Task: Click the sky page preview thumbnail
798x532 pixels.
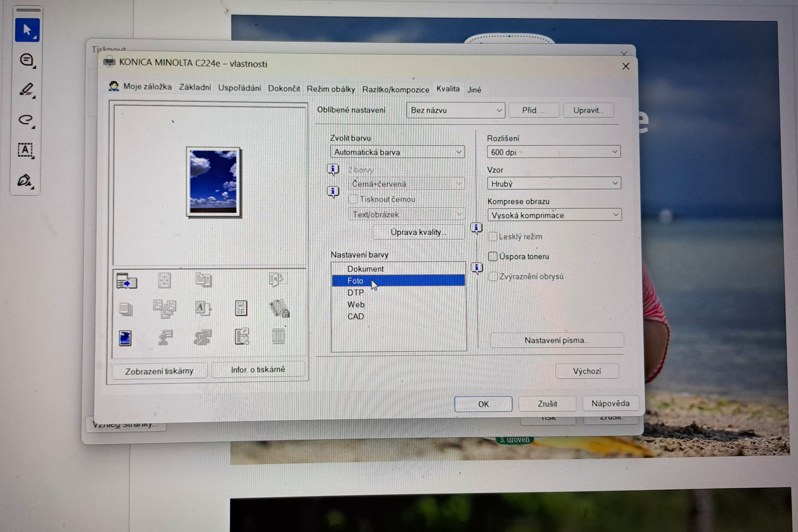Action: click(x=213, y=182)
